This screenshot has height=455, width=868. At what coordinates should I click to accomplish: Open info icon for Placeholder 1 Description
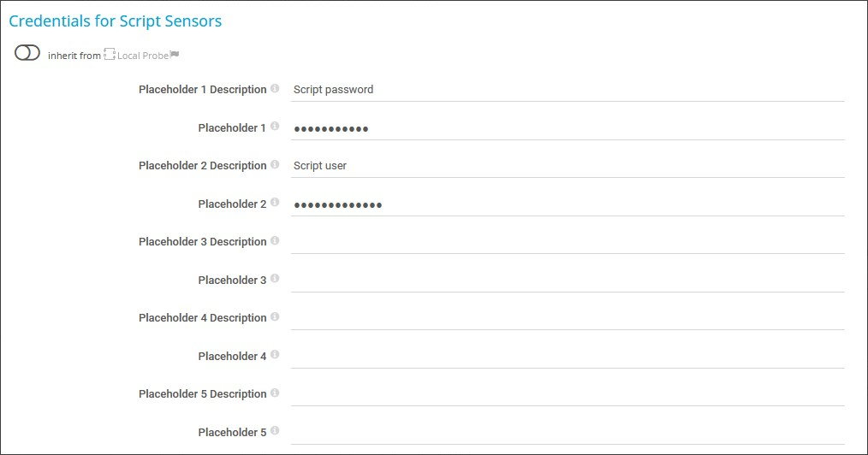click(x=275, y=88)
